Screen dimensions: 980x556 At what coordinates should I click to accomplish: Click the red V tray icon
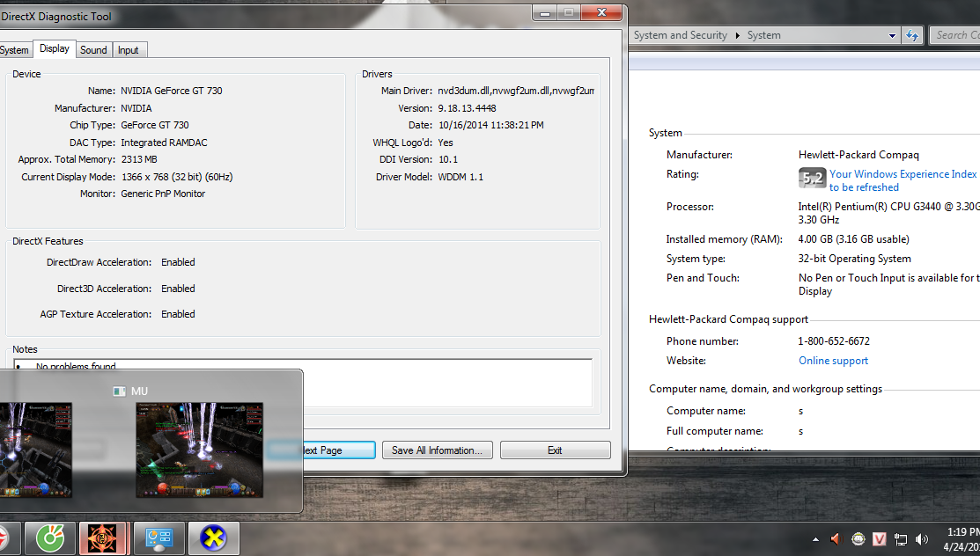(879, 539)
